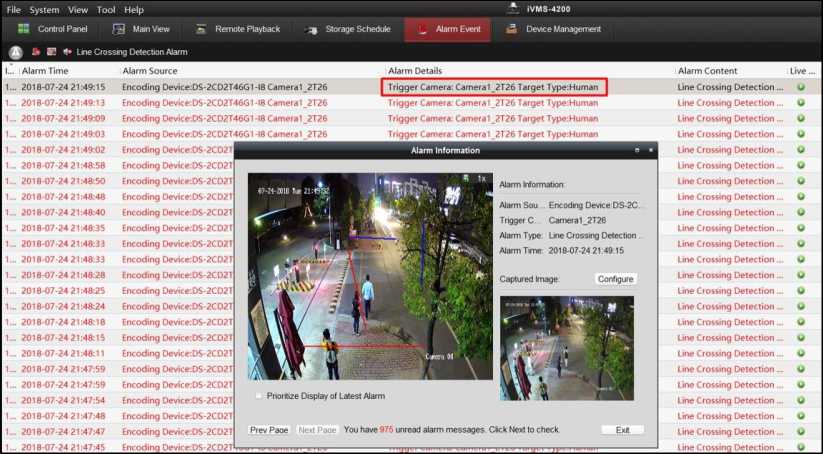The width and height of the screenshot is (823, 454).
Task: Click the Configure button for captured image
Action: 615,279
